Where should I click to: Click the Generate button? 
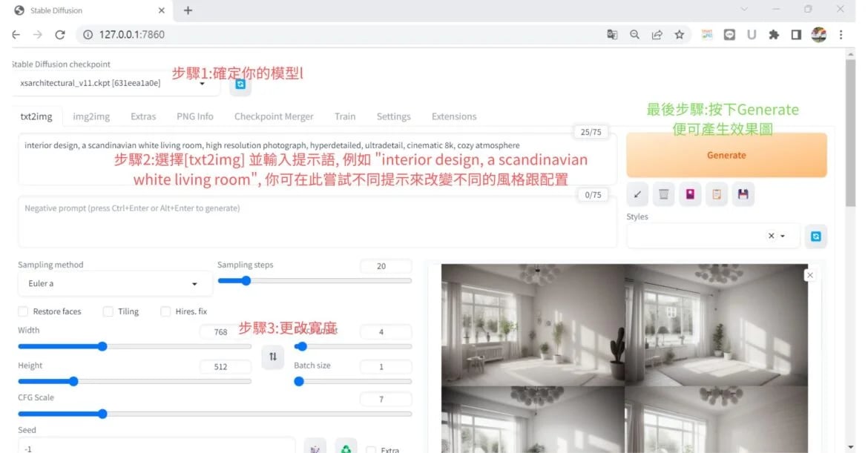pyautogui.click(x=726, y=155)
